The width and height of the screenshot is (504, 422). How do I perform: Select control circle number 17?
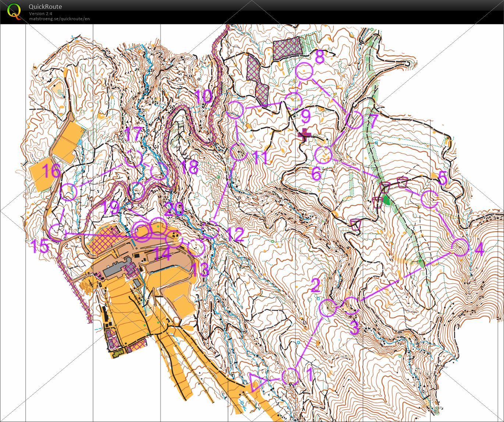(x=133, y=159)
